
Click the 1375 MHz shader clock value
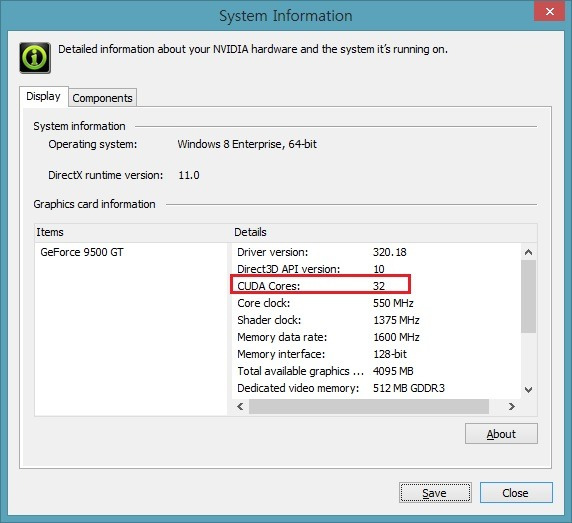[x=396, y=320]
